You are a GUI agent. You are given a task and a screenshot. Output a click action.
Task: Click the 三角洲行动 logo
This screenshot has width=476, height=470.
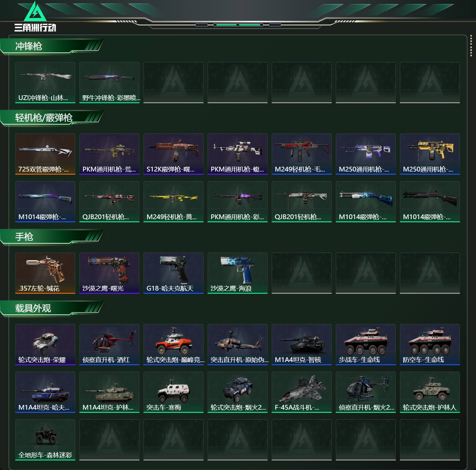[35, 17]
